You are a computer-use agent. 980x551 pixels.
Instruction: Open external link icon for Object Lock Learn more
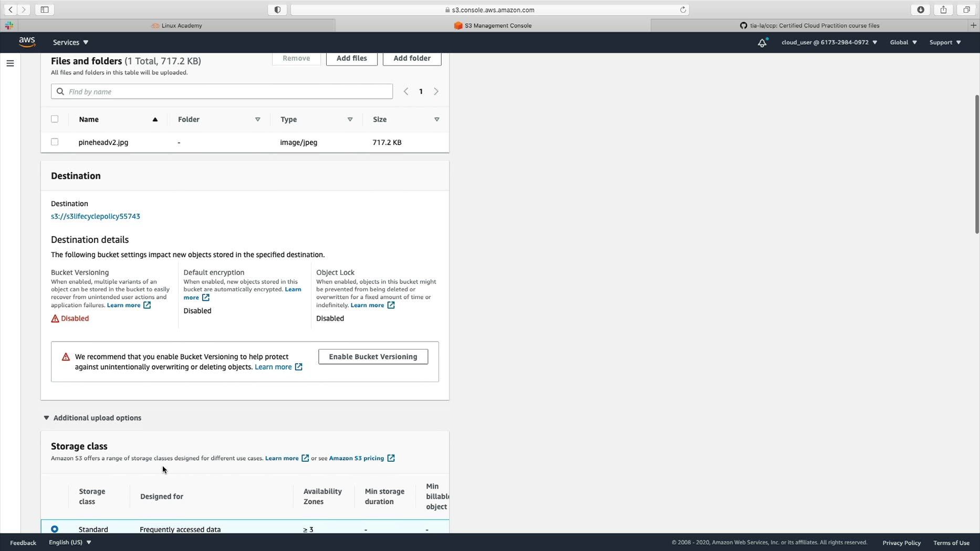(391, 305)
